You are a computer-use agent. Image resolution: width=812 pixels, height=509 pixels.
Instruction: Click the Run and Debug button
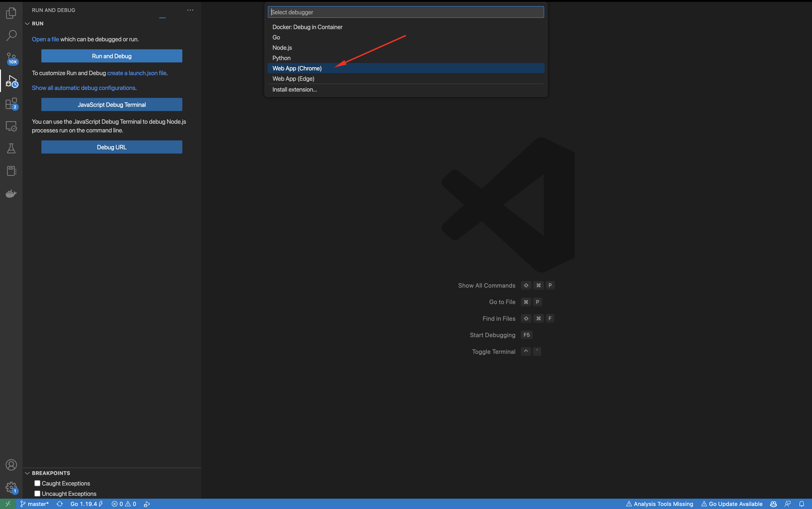[x=111, y=56]
